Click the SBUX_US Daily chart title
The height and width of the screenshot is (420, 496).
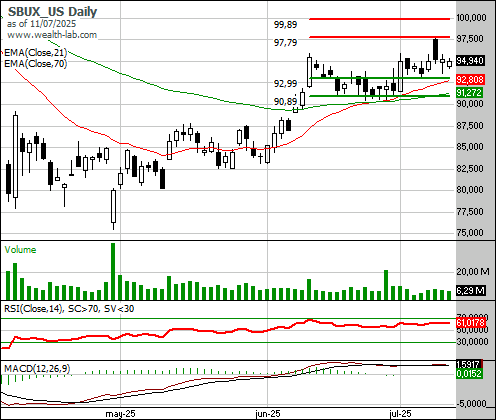tap(52, 12)
